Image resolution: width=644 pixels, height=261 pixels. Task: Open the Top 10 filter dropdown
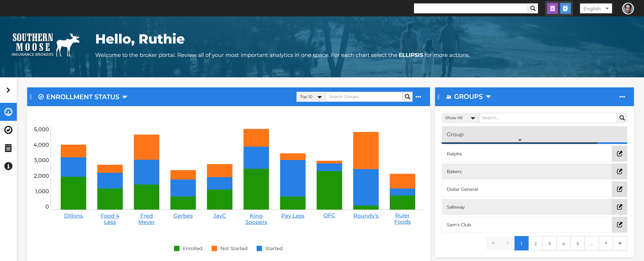pos(311,97)
